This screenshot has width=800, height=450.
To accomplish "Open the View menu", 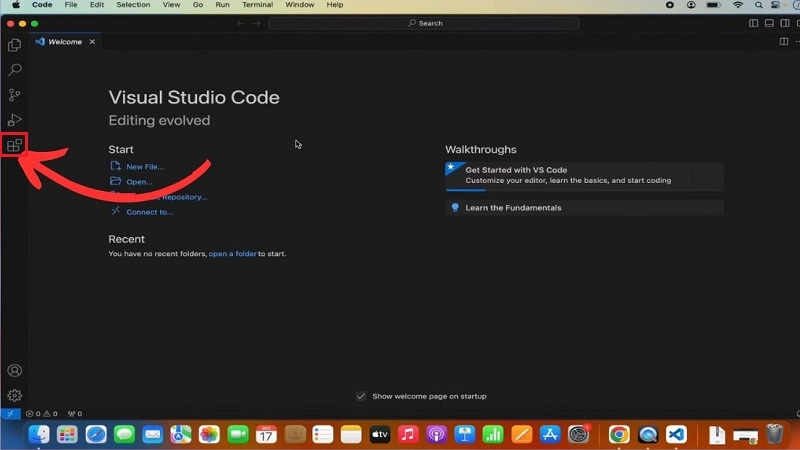I will coord(171,5).
